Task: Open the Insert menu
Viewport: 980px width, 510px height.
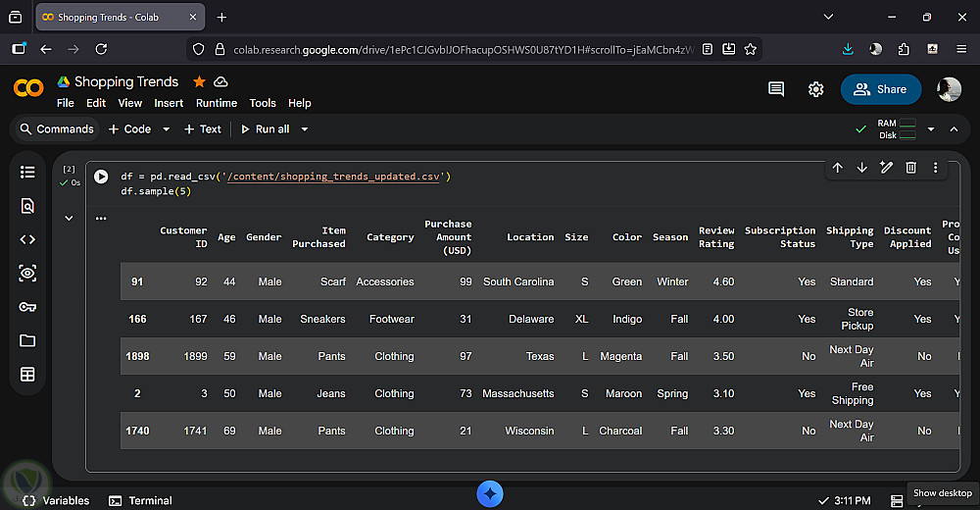Action: (169, 103)
